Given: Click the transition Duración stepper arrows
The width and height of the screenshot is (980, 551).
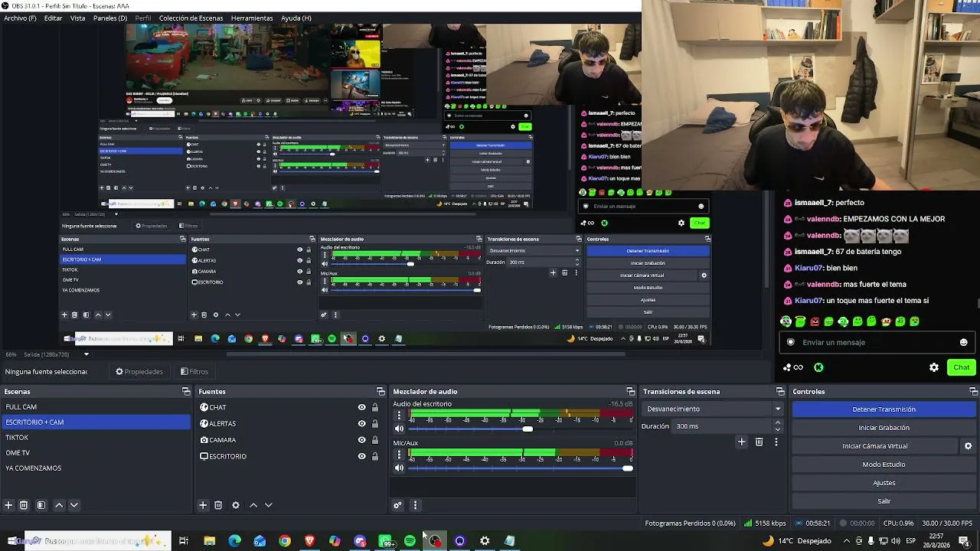Looking at the screenshot, I should [778, 425].
